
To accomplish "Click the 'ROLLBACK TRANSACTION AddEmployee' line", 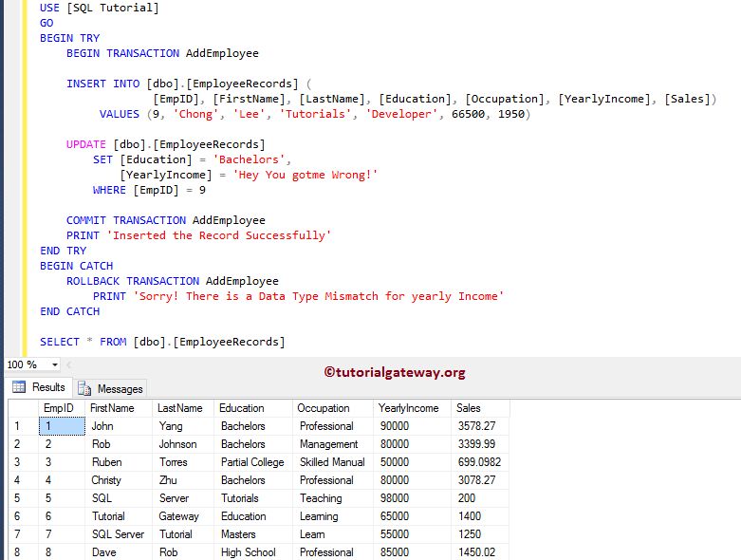I will pos(173,281).
